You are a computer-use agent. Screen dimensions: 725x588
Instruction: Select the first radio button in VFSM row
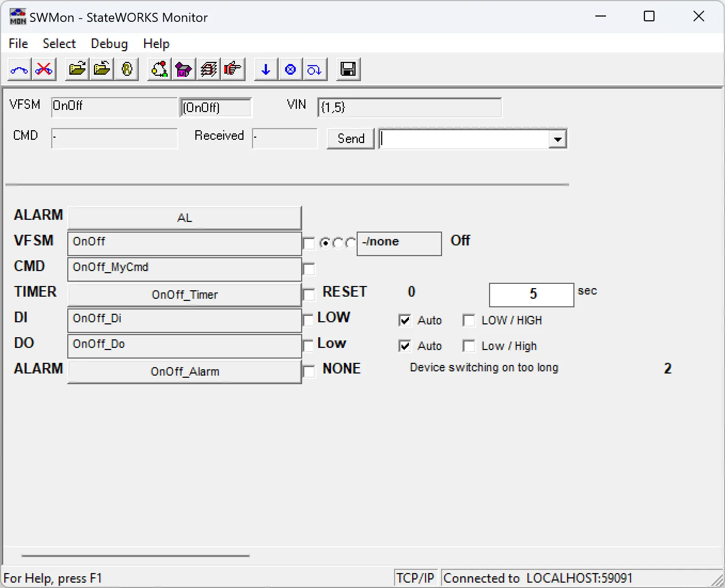pos(325,243)
